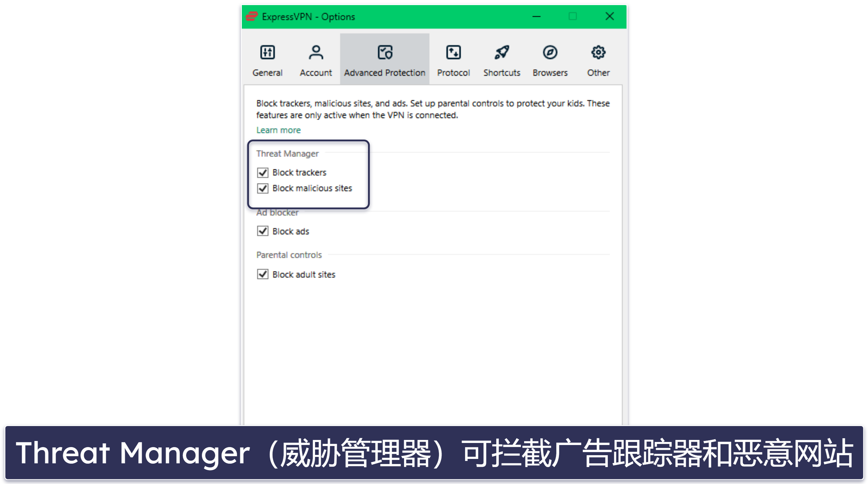The image size is (868, 484).
Task: Navigate to the Browsers tab
Action: [548, 60]
